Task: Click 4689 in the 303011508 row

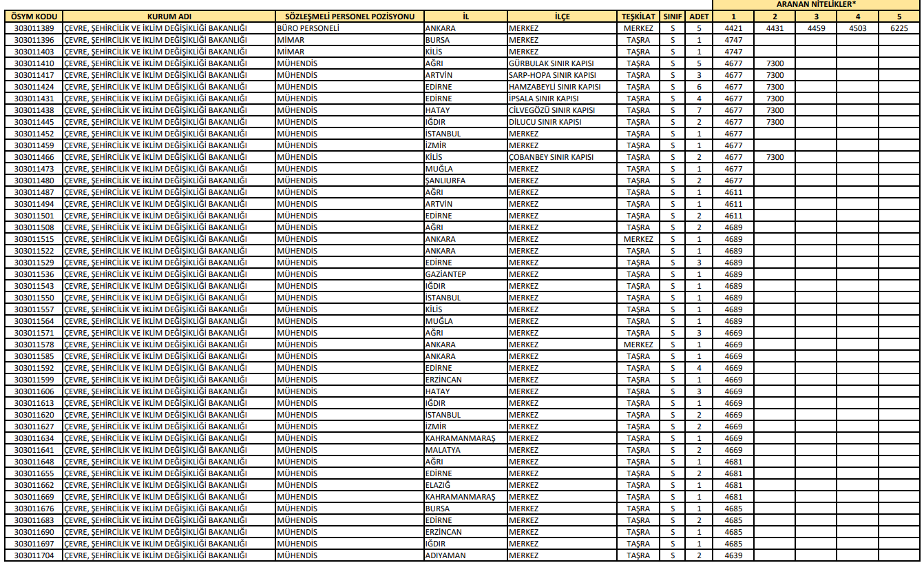Action: (x=733, y=227)
